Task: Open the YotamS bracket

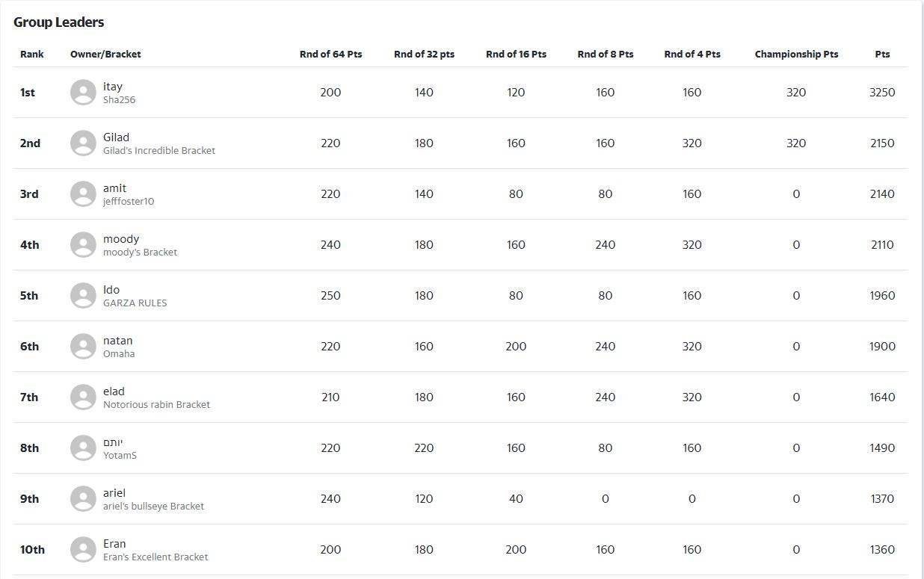Action: (120, 456)
